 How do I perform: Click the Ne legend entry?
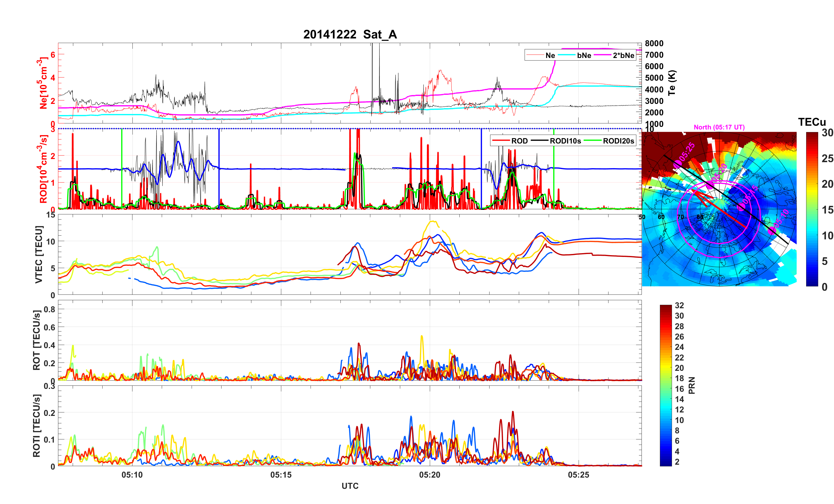(x=550, y=55)
